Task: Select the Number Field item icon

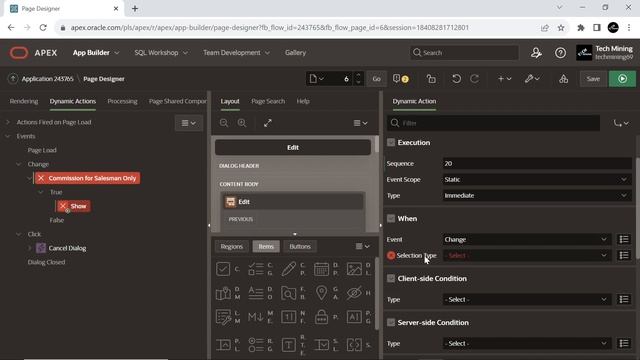Action: (x=289, y=317)
